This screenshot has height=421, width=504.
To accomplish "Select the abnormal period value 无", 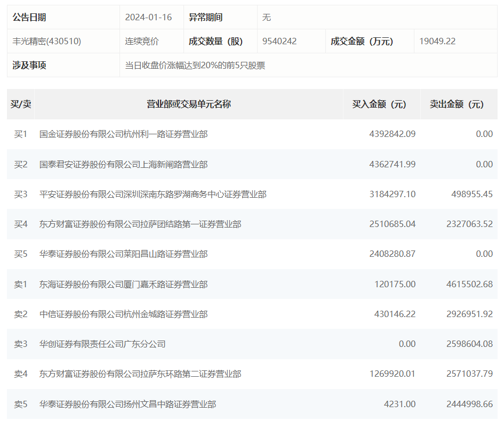I will pyautogui.click(x=267, y=18).
